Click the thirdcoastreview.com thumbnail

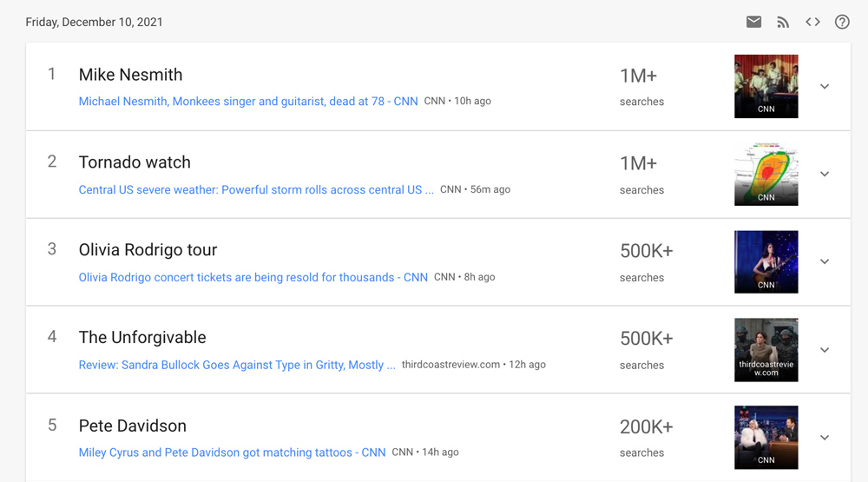tap(766, 350)
